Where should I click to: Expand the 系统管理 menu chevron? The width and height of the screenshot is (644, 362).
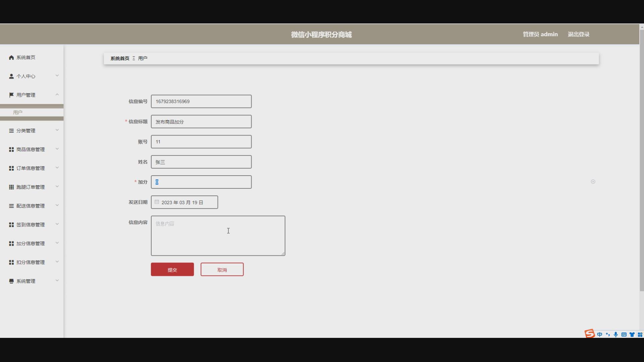(x=57, y=281)
